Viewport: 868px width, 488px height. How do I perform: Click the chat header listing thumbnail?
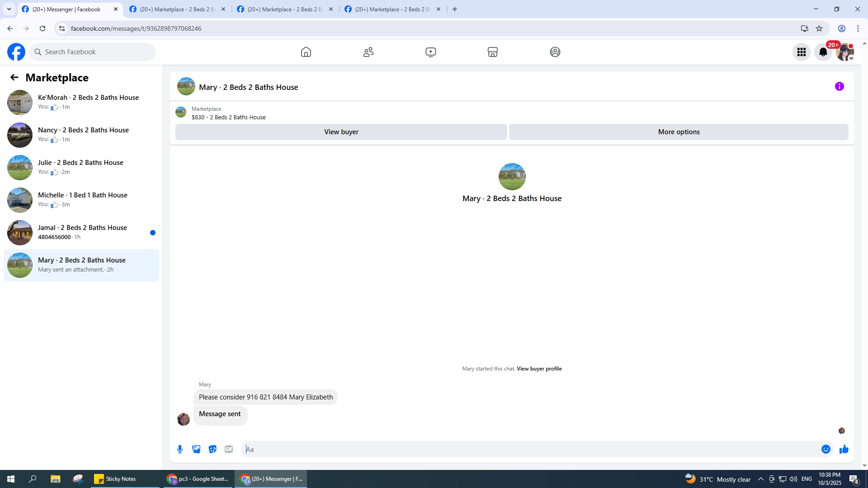[186, 86]
